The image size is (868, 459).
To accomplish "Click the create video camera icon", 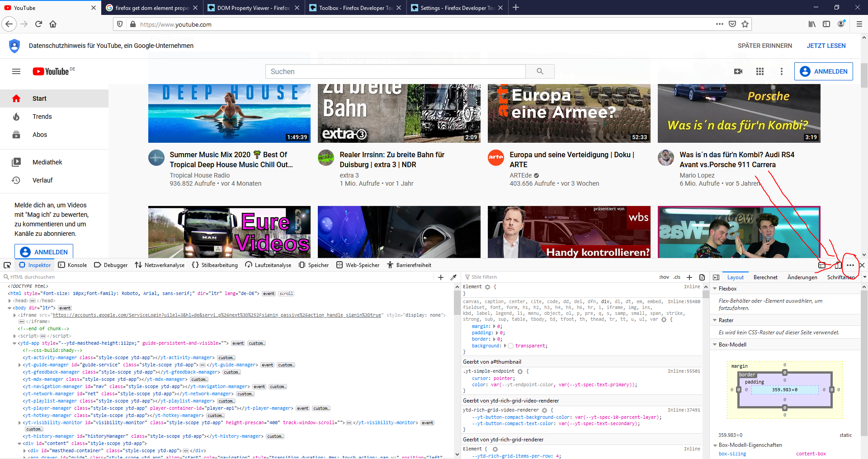I will [x=738, y=71].
